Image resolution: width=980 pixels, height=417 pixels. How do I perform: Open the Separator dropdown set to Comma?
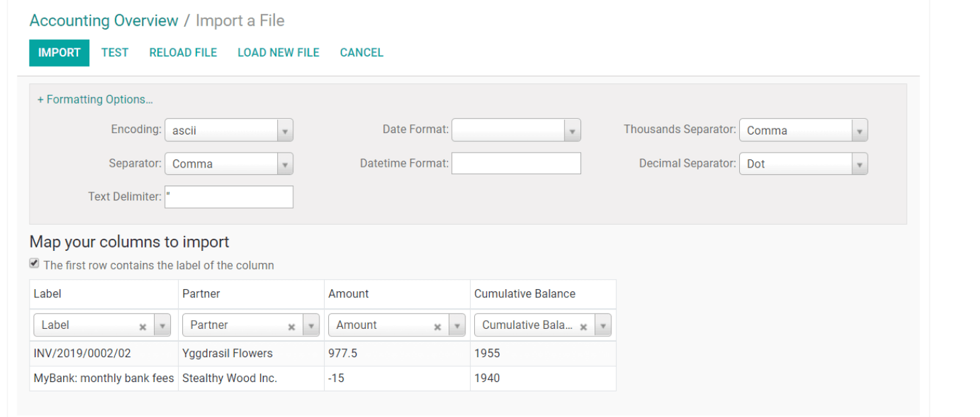point(229,163)
